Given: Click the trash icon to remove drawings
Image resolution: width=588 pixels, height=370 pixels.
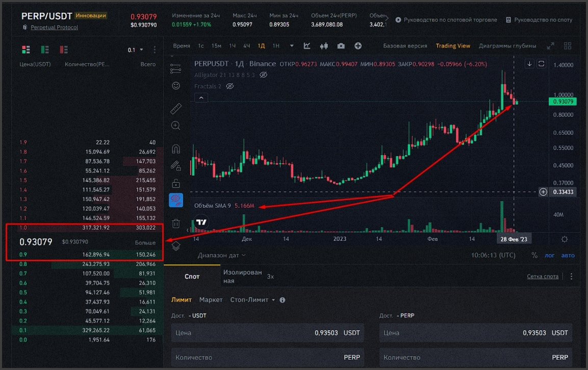Looking at the screenshot, I should coord(176,223).
